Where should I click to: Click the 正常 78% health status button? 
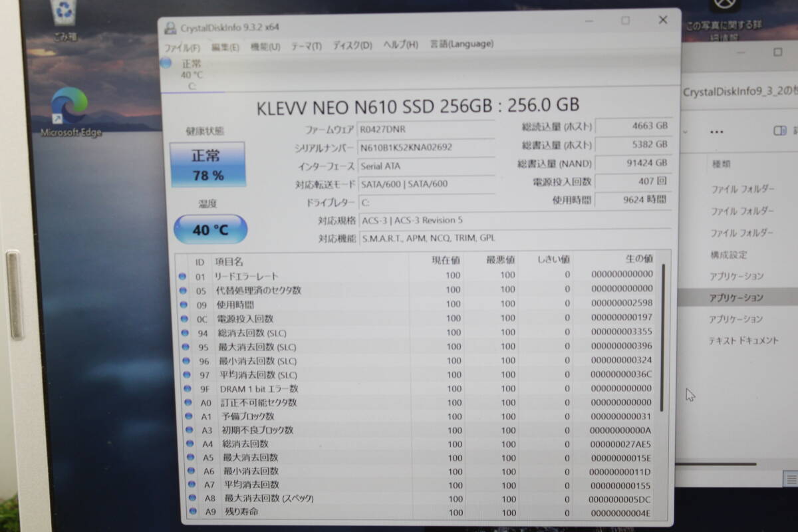[x=206, y=164]
